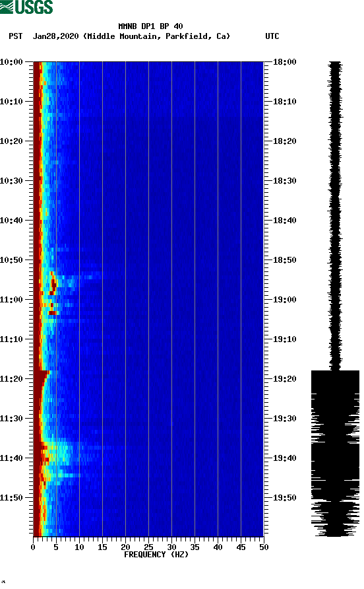Click the 'UTC' timezone label
This screenshot has height=589, width=364.
[x=272, y=36]
